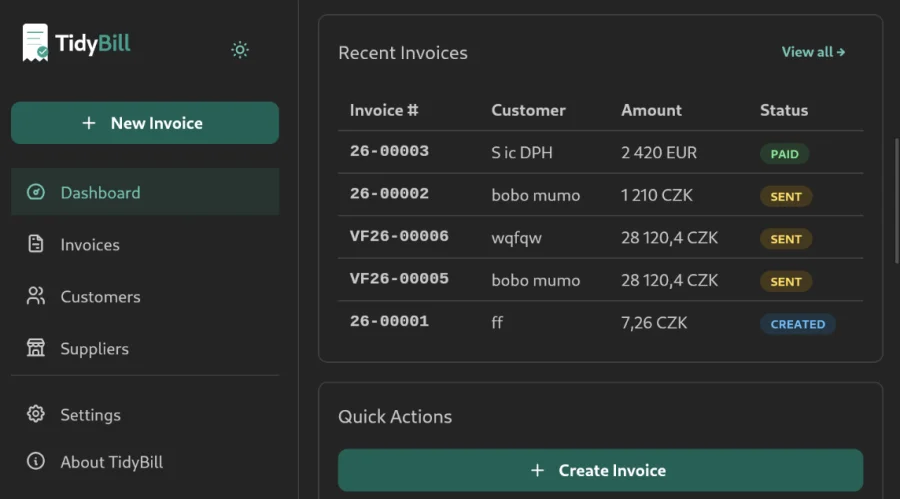
Task: Click the New Invoice button
Action: [x=145, y=123]
